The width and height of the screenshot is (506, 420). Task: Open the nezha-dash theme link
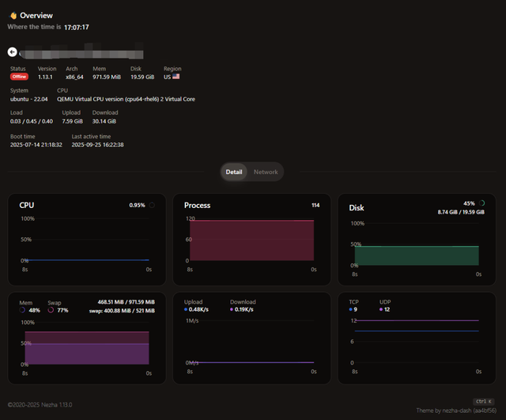456,411
